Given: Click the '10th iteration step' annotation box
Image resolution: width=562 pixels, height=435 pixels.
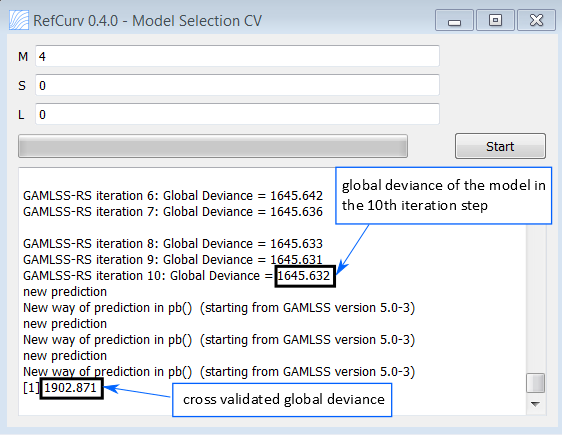Looking at the screenshot, I should click(x=443, y=196).
